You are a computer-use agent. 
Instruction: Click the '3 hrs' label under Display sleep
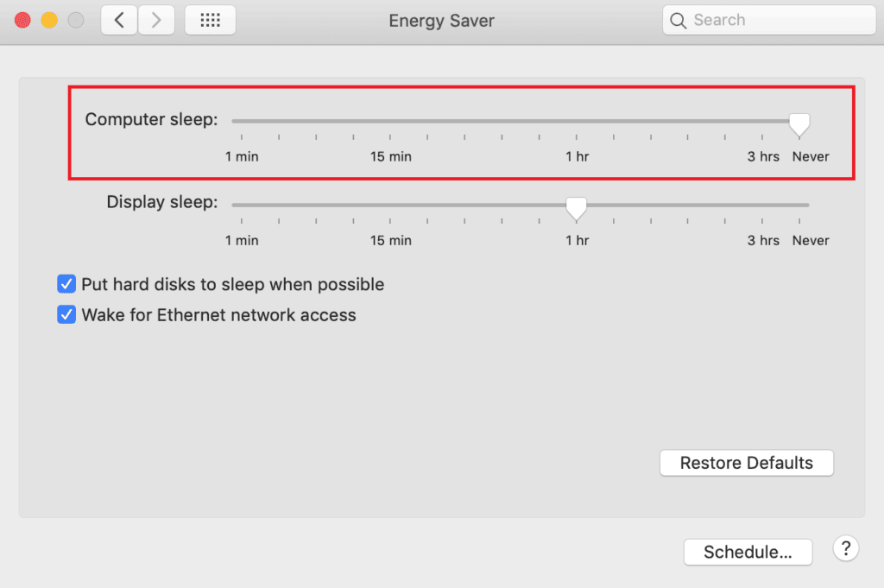[x=763, y=241]
